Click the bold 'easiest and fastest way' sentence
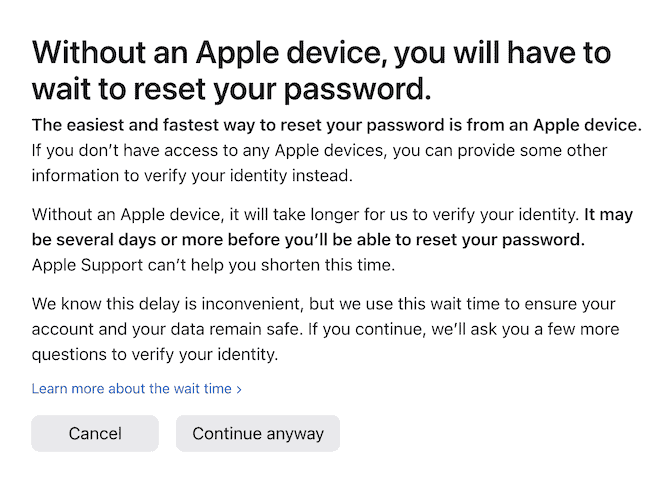Image resolution: width=655 pixels, height=500 pixels. click(336, 125)
